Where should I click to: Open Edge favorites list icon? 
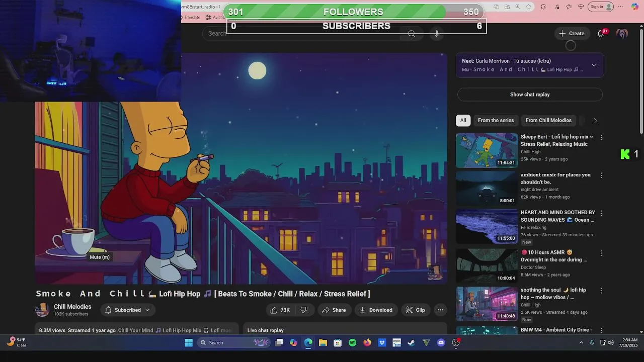(x=569, y=7)
